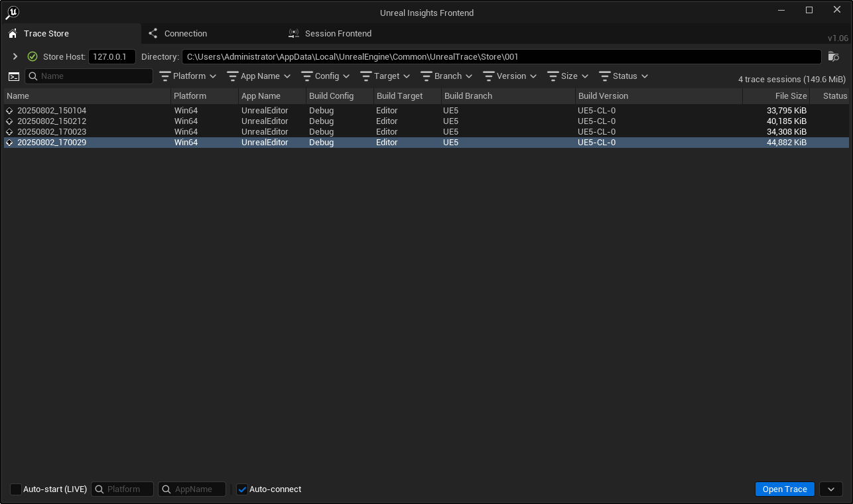Image resolution: width=853 pixels, height=504 pixels.
Task: Click the green store host status icon
Action: pyautogui.click(x=33, y=56)
